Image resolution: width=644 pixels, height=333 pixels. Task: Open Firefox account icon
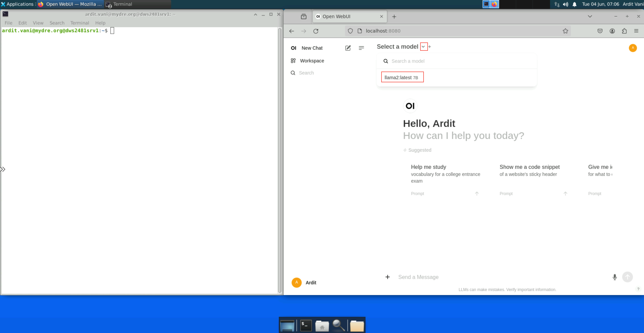[612, 31]
